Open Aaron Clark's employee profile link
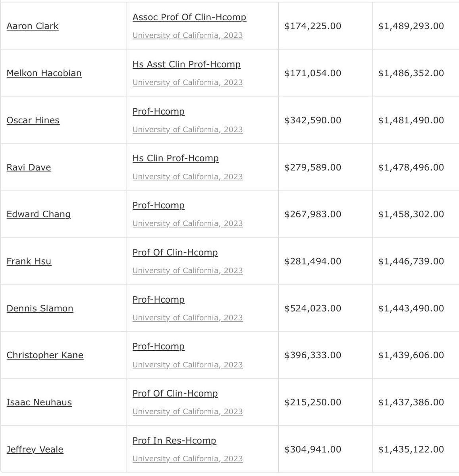459x476 pixels. (x=33, y=26)
